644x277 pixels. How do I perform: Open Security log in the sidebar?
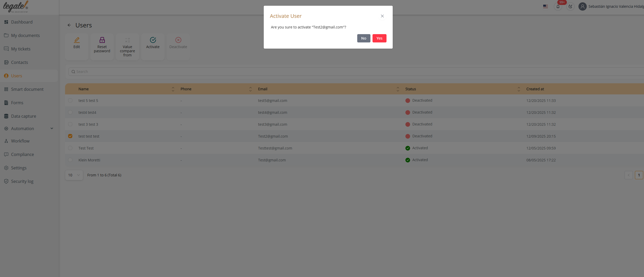pos(22,181)
